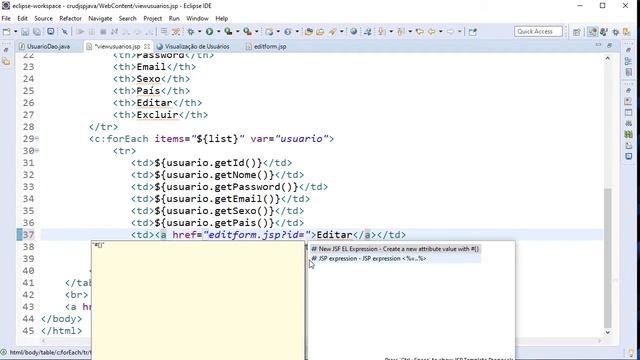Open the Properties view icon in right sidebar
This screenshot has width=640, height=360.
[x=629, y=113]
